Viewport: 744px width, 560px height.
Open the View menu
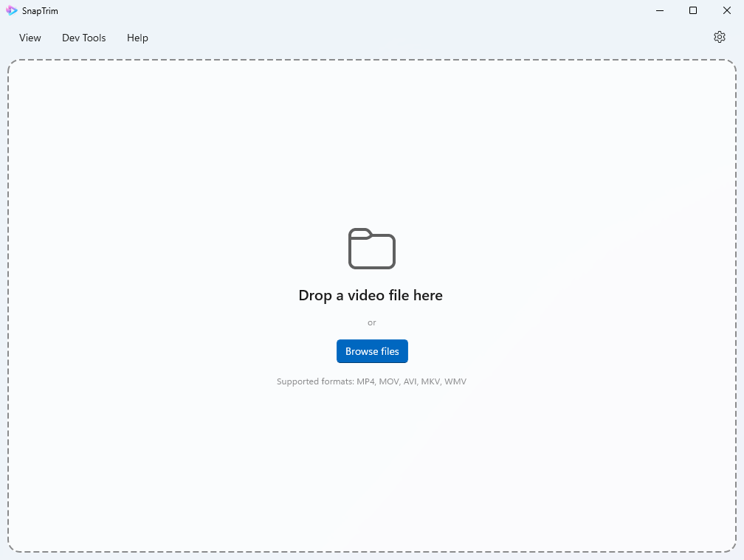[x=30, y=38]
